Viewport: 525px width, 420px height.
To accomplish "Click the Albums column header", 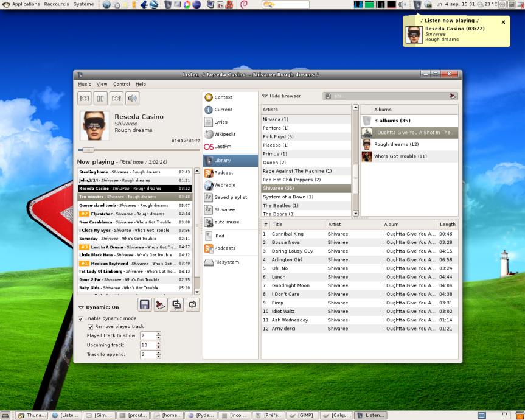I will click(x=415, y=110).
